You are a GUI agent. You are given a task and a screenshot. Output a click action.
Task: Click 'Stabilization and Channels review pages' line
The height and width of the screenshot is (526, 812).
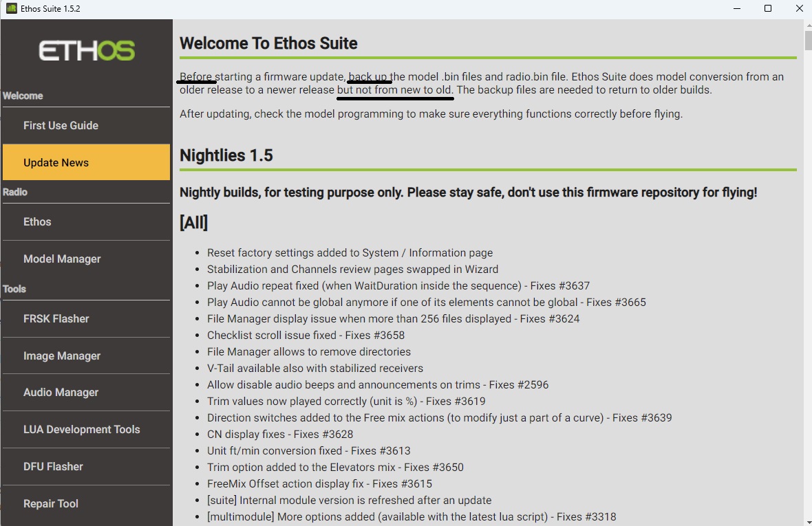pyautogui.click(x=352, y=270)
